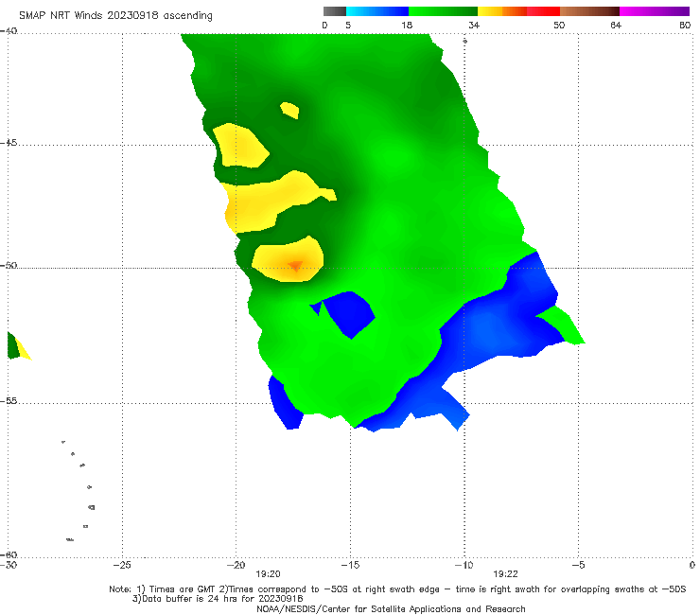Click the "Note: 1) Times are GMT" line
Screen dimensions: 700x615
click(x=397, y=589)
